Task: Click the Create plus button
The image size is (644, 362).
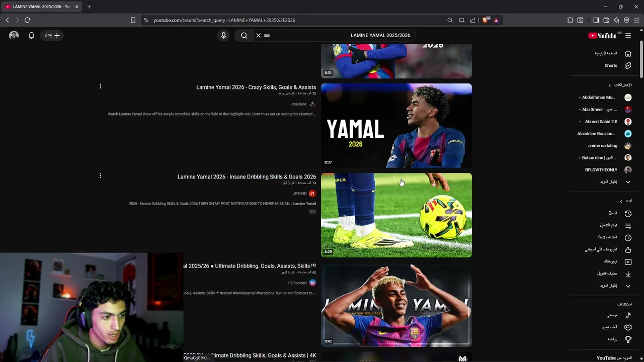Action: pyautogui.click(x=52, y=35)
